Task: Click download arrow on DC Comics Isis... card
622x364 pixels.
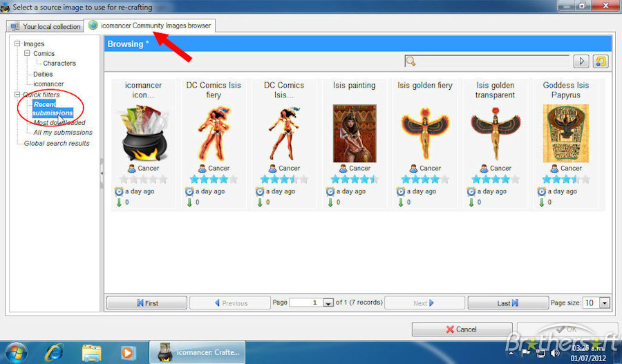Action: pos(260,202)
